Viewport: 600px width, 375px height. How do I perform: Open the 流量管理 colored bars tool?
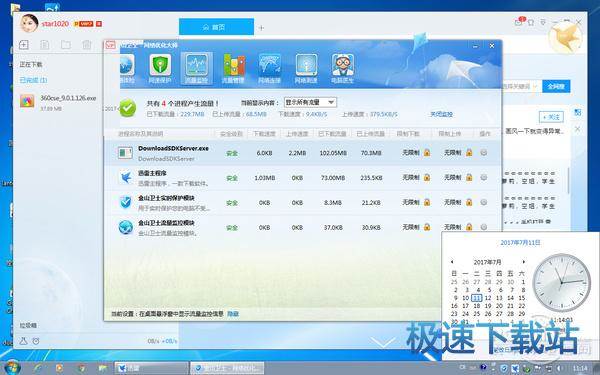pos(234,69)
